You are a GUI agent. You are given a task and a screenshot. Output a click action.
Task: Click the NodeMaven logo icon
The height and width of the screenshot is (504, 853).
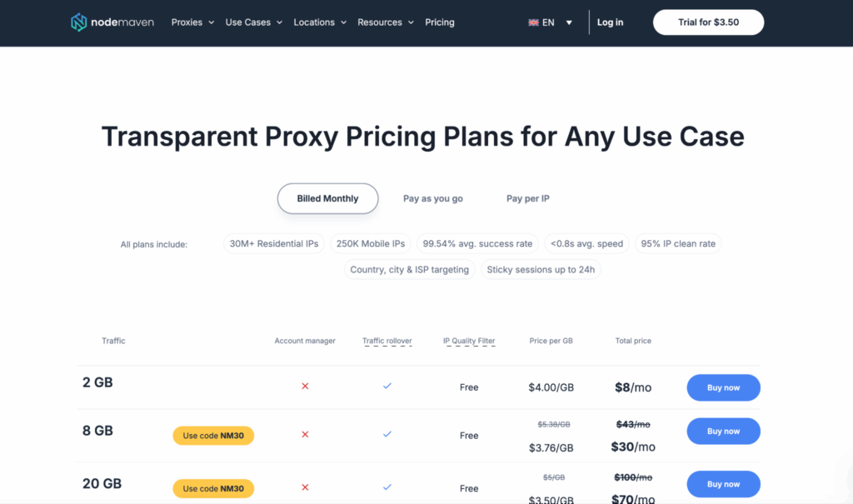80,22
